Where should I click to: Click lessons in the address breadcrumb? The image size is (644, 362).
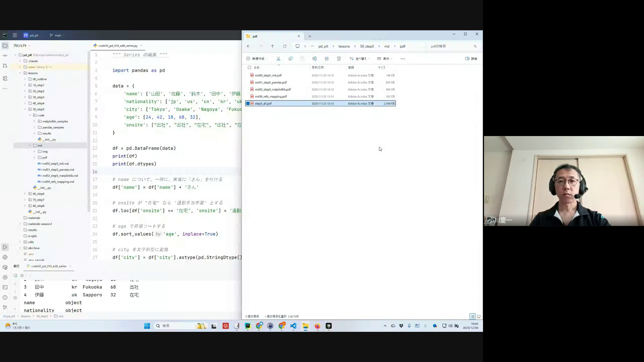coord(344,46)
